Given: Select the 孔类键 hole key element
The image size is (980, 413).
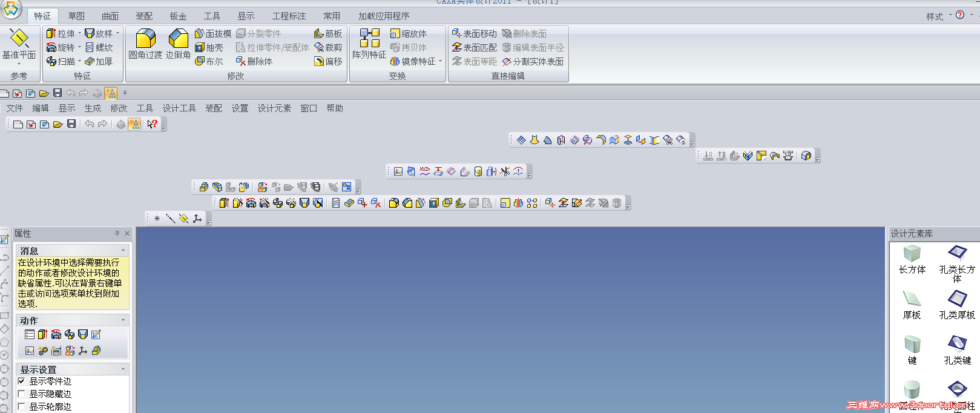Looking at the screenshot, I should tap(957, 351).
